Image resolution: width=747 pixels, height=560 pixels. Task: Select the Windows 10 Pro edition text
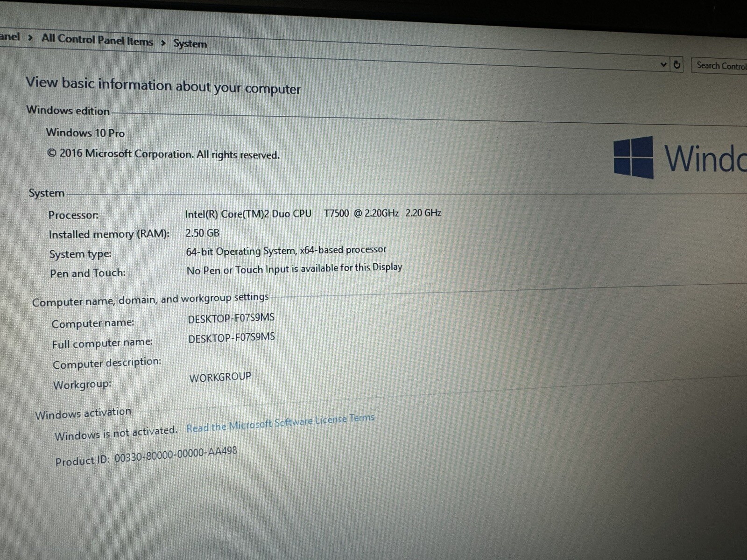(x=85, y=133)
